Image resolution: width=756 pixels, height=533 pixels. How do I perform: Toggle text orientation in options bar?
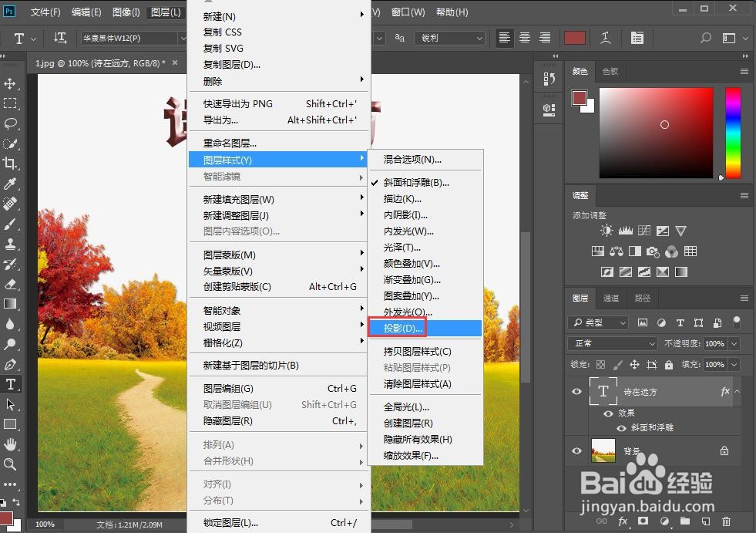(60, 38)
